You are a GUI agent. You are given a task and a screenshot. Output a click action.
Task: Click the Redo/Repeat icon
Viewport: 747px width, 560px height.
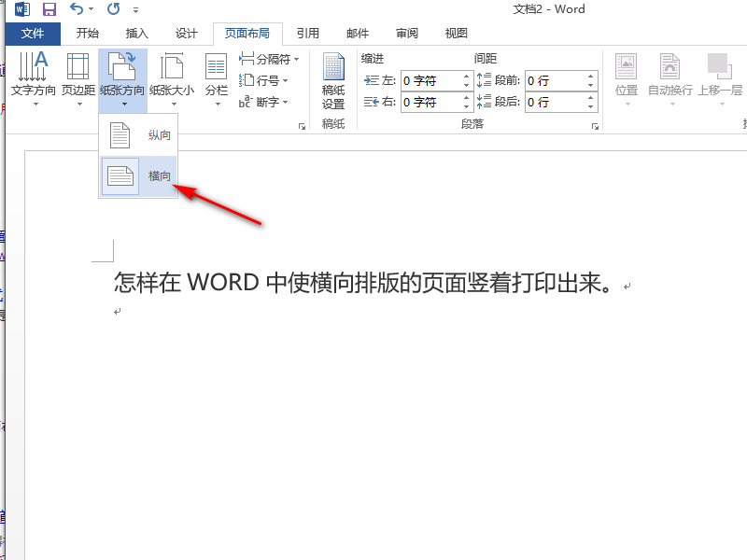pos(112,8)
